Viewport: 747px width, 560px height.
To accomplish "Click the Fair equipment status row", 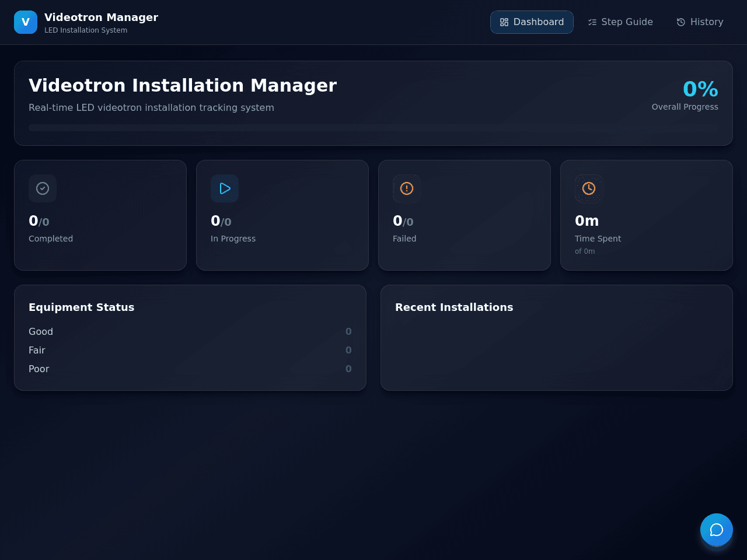I will pyautogui.click(x=190, y=350).
